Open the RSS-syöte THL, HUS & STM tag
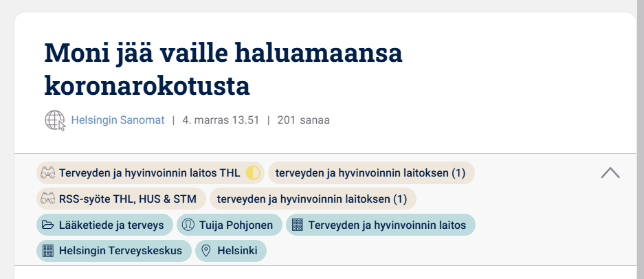The height and width of the screenshot is (279, 644). coord(128,199)
